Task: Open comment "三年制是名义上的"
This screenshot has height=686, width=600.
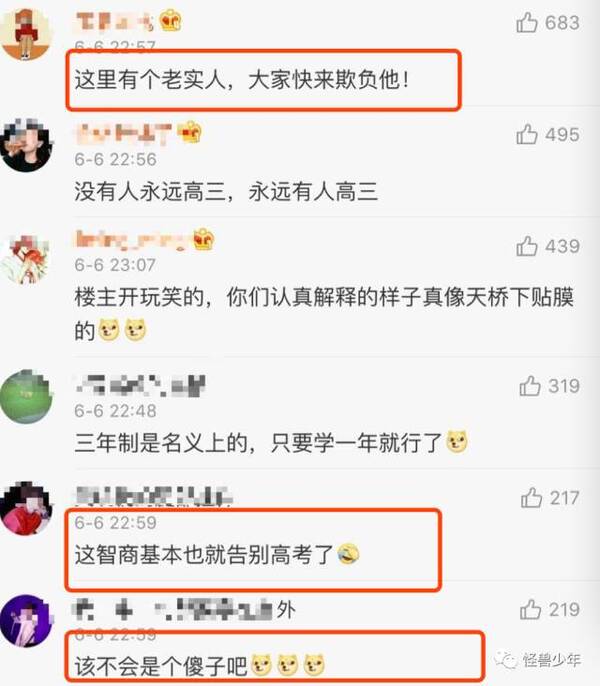Action: [271, 443]
